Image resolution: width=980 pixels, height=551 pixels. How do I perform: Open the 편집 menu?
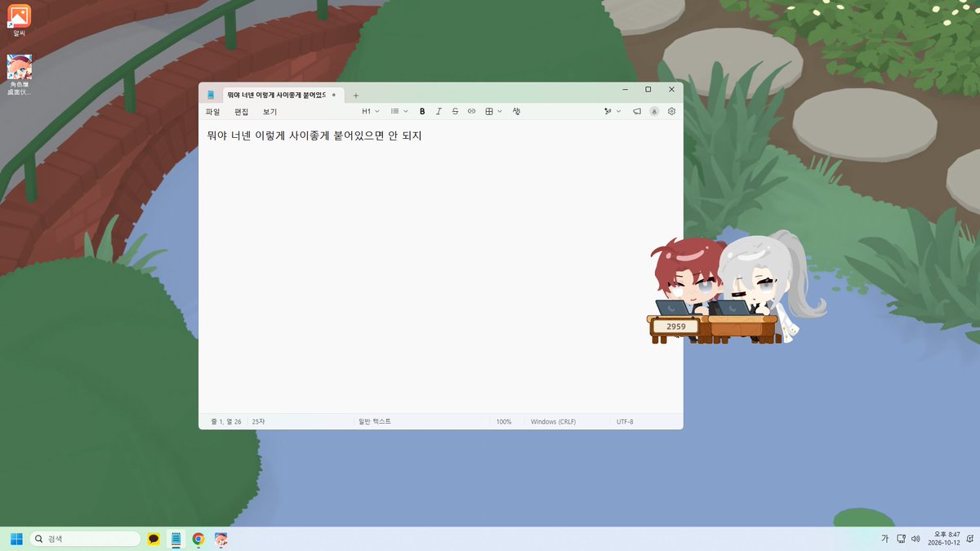tap(241, 112)
